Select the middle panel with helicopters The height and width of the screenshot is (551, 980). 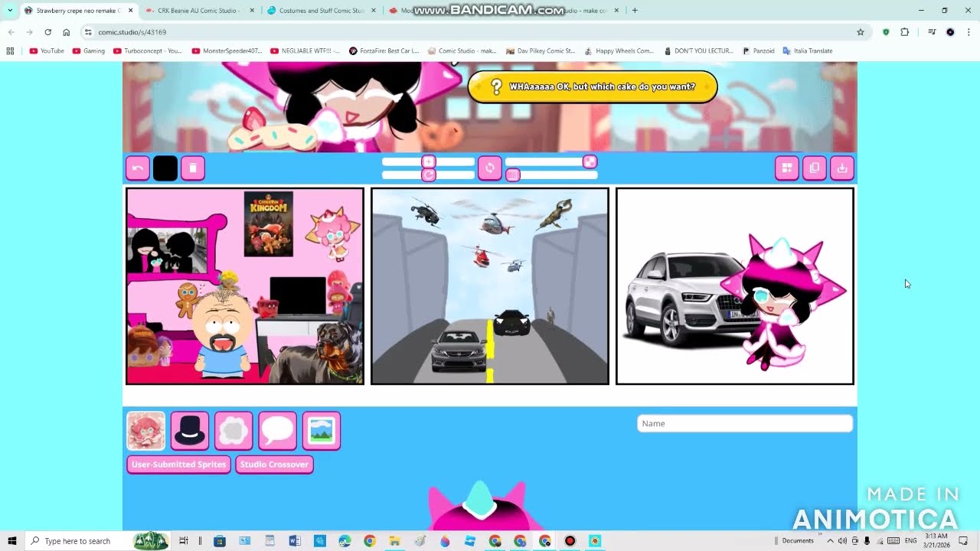pyautogui.click(x=490, y=286)
